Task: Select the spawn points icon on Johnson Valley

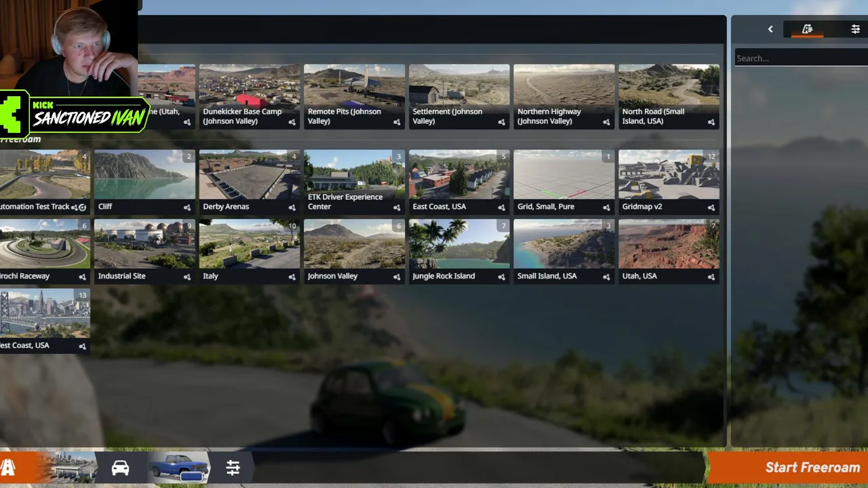Action: (397, 277)
